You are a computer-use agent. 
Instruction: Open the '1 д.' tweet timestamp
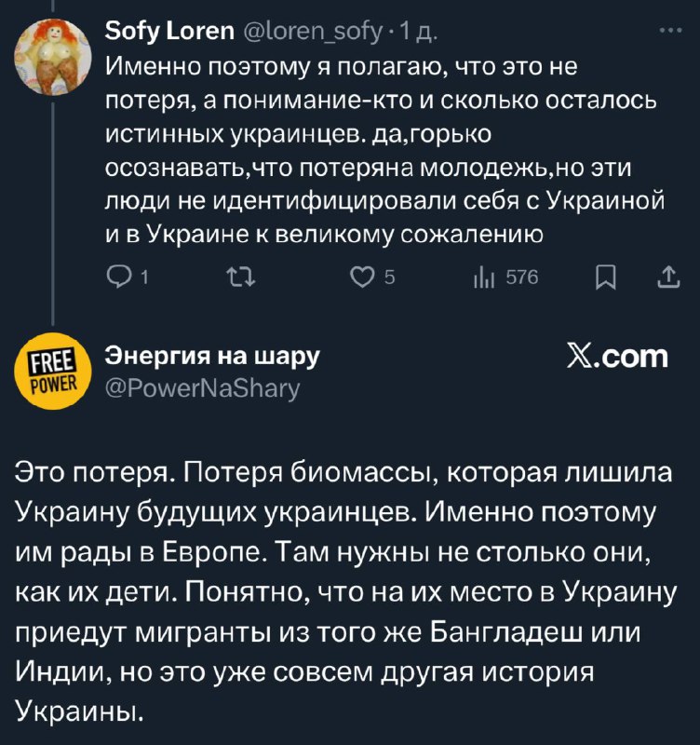pos(406,35)
